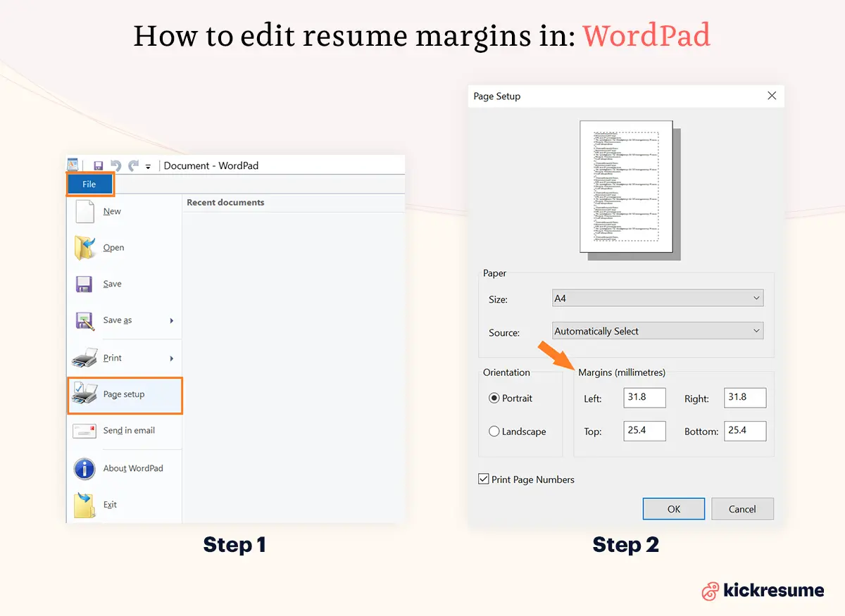Screen dimensions: 845x616
Task: Toggle the Print Page Numbers checkbox
Action: click(x=484, y=479)
